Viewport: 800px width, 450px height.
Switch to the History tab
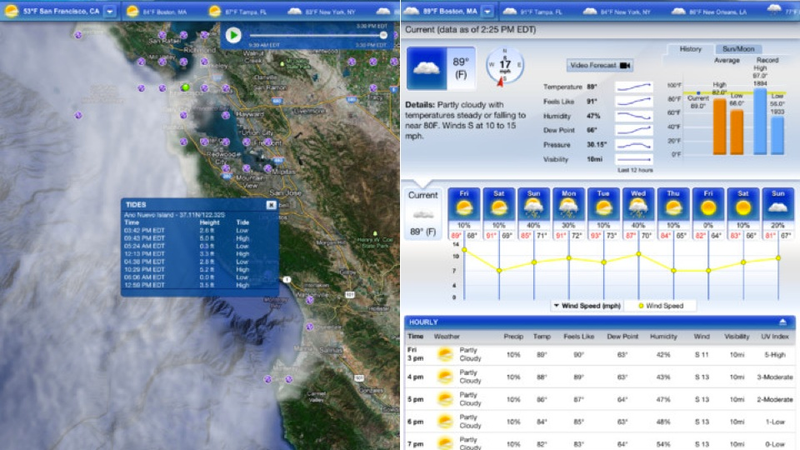[x=690, y=49]
